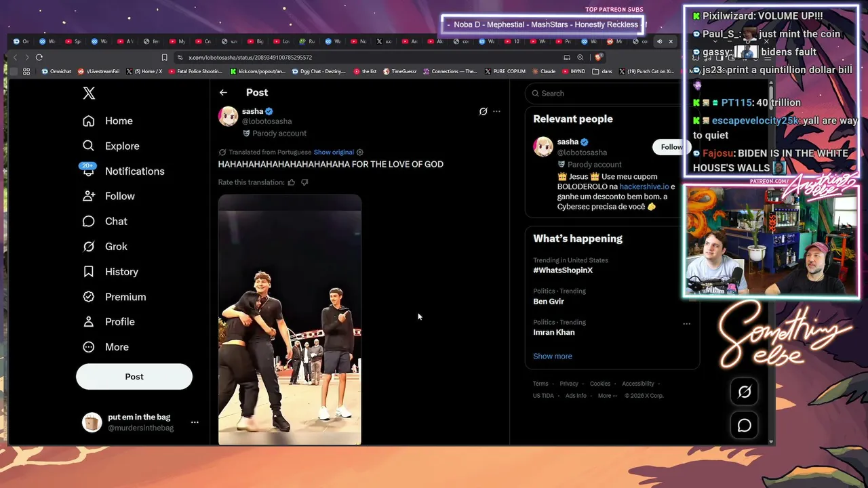
Task: Close the active browser tab
Action: [671, 41]
